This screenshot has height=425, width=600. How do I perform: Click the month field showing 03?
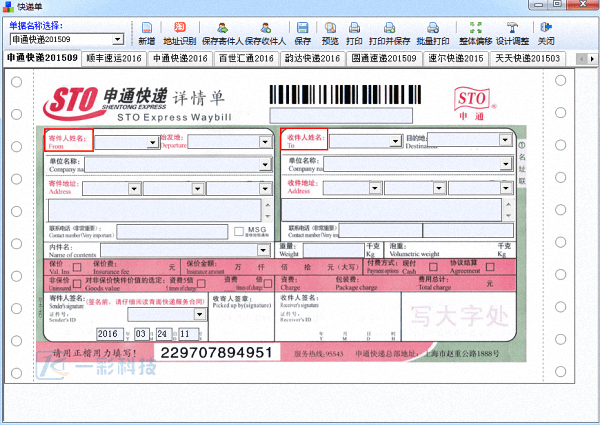point(142,334)
